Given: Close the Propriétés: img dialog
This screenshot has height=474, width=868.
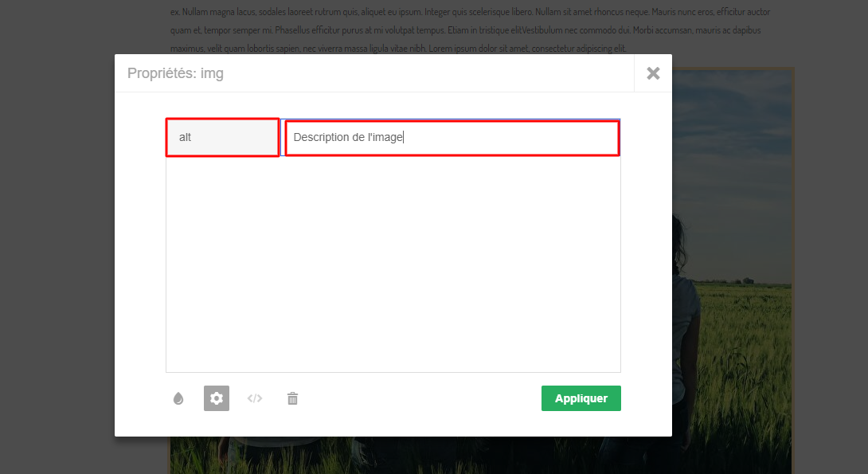Looking at the screenshot, I should 653,73.
